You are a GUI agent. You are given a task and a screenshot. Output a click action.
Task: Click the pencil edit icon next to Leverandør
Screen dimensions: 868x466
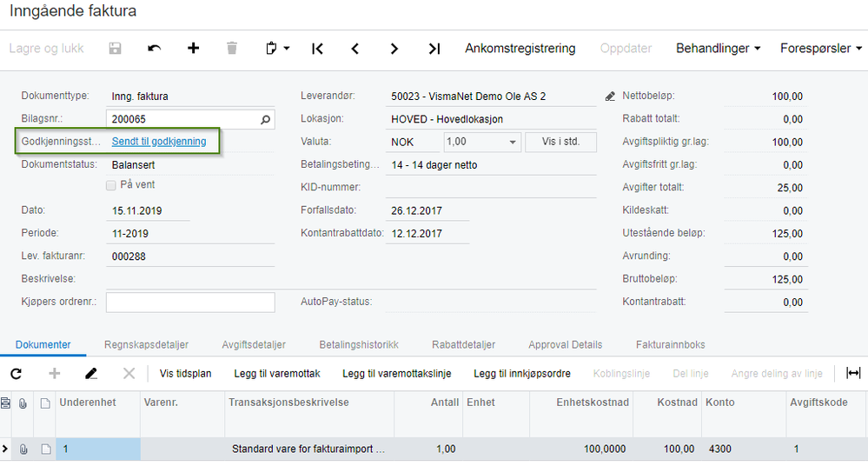click(609, 97)
